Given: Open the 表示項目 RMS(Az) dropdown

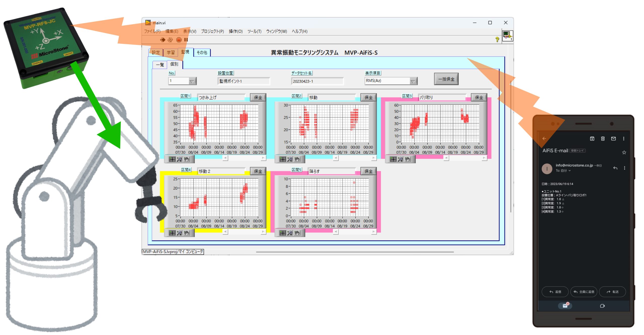Looking at the screenshot, I should click(413, 81).
